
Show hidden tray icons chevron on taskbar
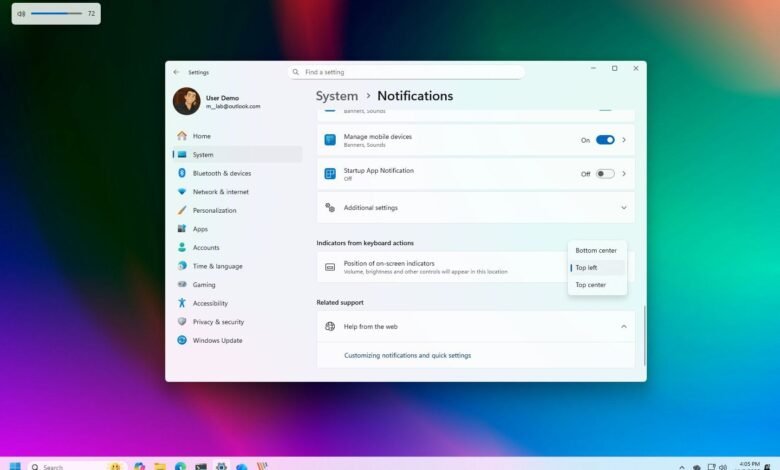[682, 468]
